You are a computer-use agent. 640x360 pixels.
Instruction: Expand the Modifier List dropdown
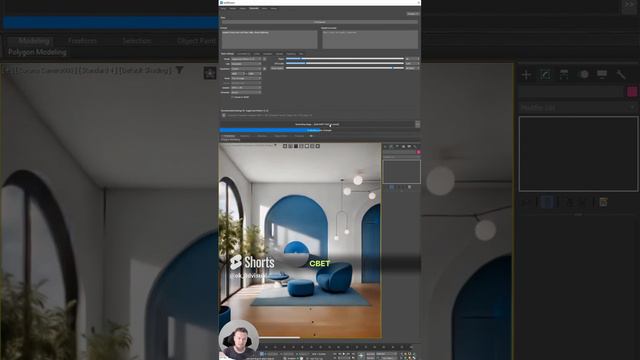578,108
